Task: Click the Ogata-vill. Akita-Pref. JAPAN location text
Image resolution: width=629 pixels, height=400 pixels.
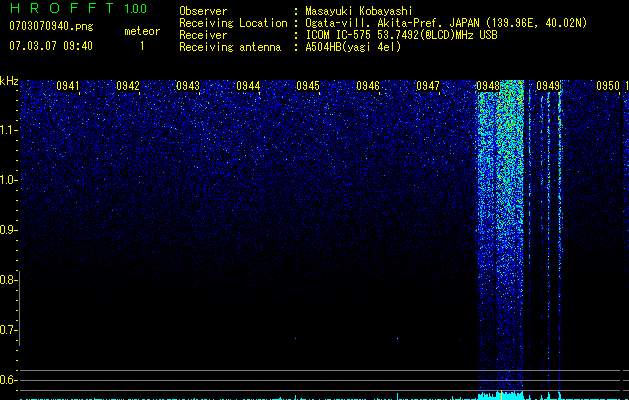Action: [446, 23]
